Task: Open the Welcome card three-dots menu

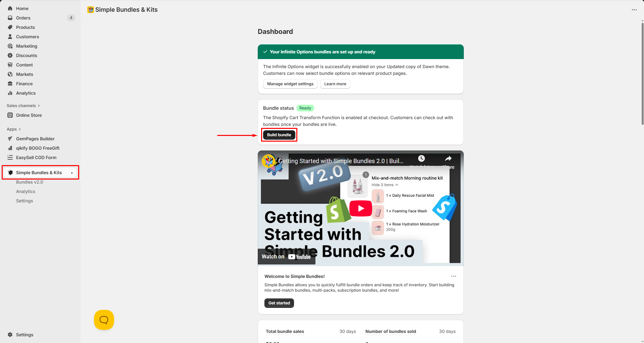Action: (454, 276)
